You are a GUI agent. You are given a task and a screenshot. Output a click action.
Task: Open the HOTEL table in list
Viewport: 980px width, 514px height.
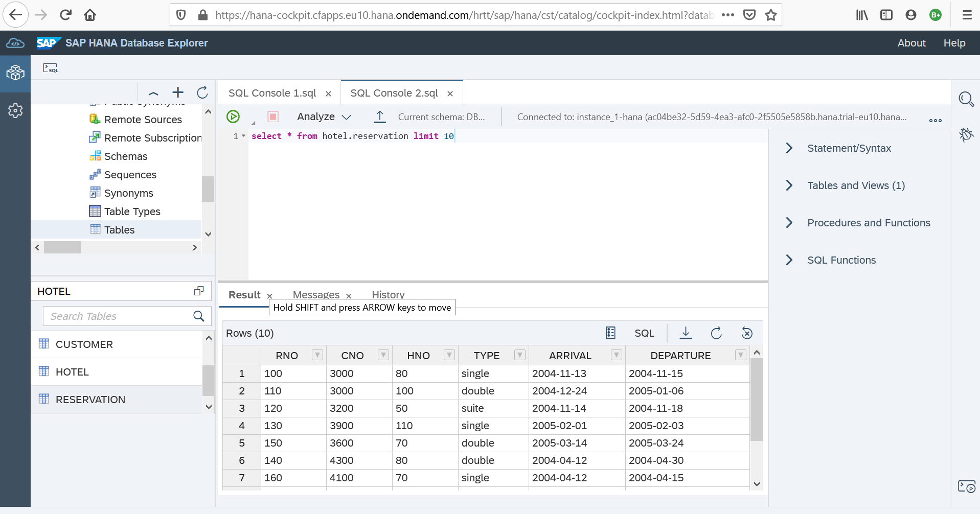click(117, 372)
